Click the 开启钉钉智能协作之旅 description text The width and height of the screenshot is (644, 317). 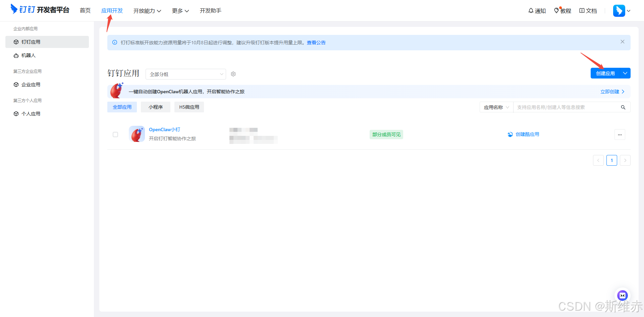pyautogui.click(x=172, y=139)
